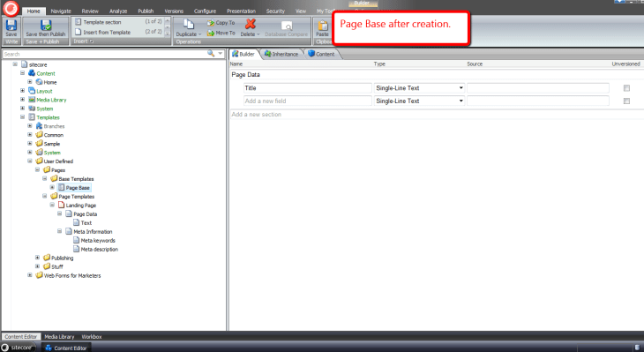Image resolution: width=644 pixels, height=352 pixels.
Task: Click the Workbox bottom tab
Action: tap(91, 336)
